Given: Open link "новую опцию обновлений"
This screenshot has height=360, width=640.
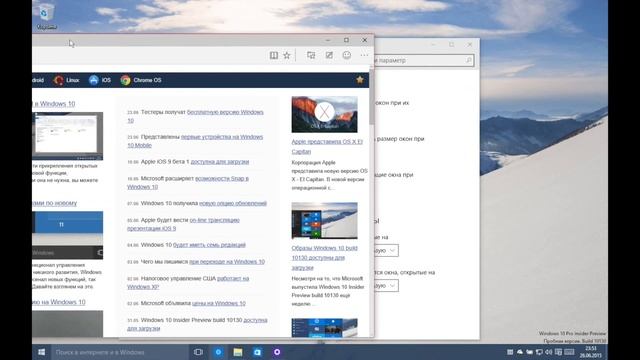Looking at the screenshot, I should pyautogui.click(x=233, y=203).
